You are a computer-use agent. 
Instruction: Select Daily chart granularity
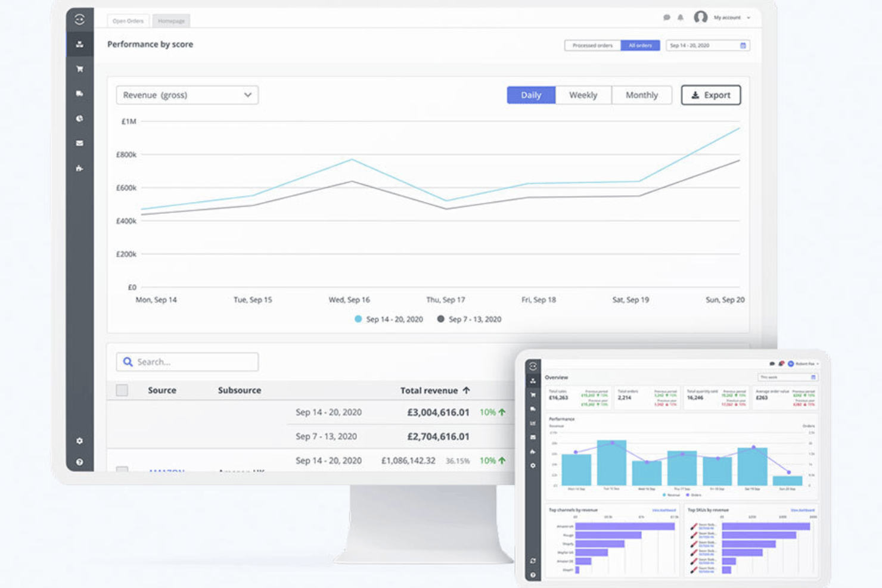[x=531, y=95]
